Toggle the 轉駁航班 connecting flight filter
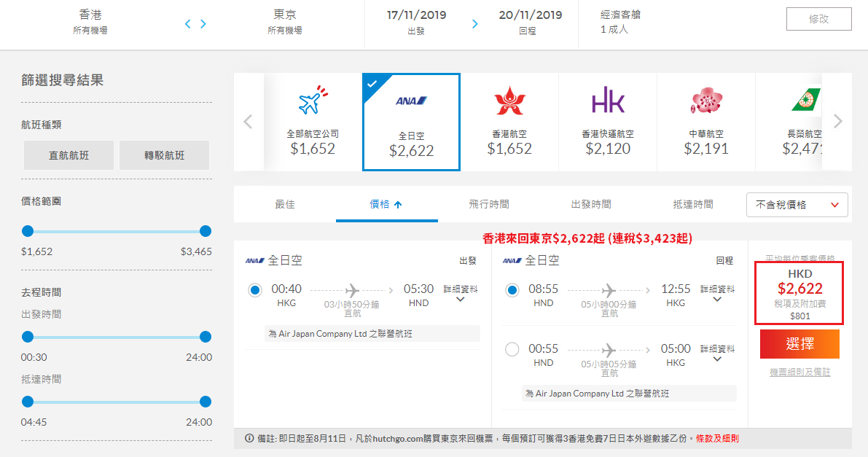Image resolution: width=868 pixels, height=457 pixels. point(165,155)
